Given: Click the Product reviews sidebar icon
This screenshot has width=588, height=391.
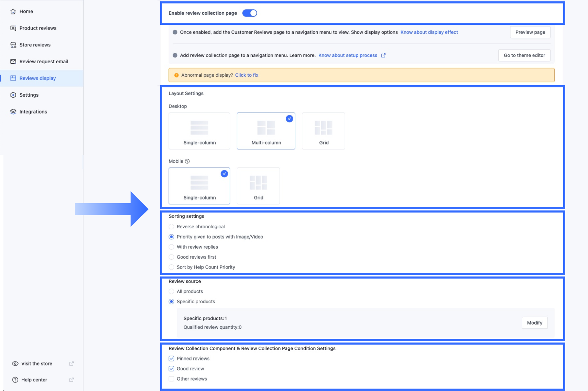Looking at the screenshot, I should coord(13,28).
